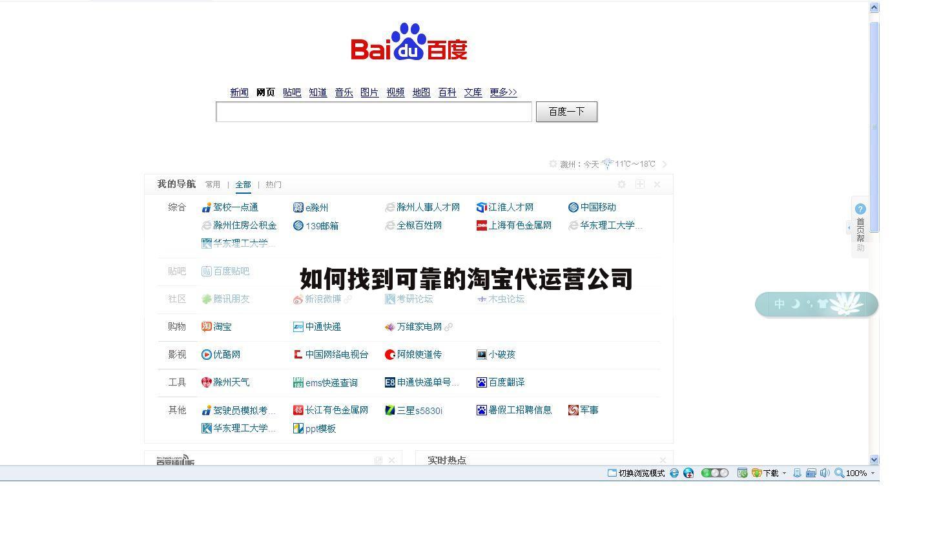Open ppt模板 link
This screenshot has height=560, width=930.
pyautogui.click(x=320, y=428)
